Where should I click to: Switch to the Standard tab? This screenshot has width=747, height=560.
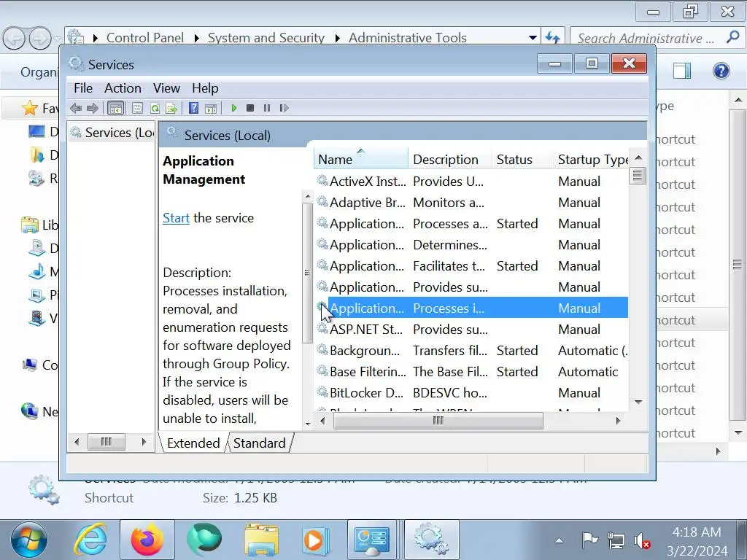tap(259, 443)
